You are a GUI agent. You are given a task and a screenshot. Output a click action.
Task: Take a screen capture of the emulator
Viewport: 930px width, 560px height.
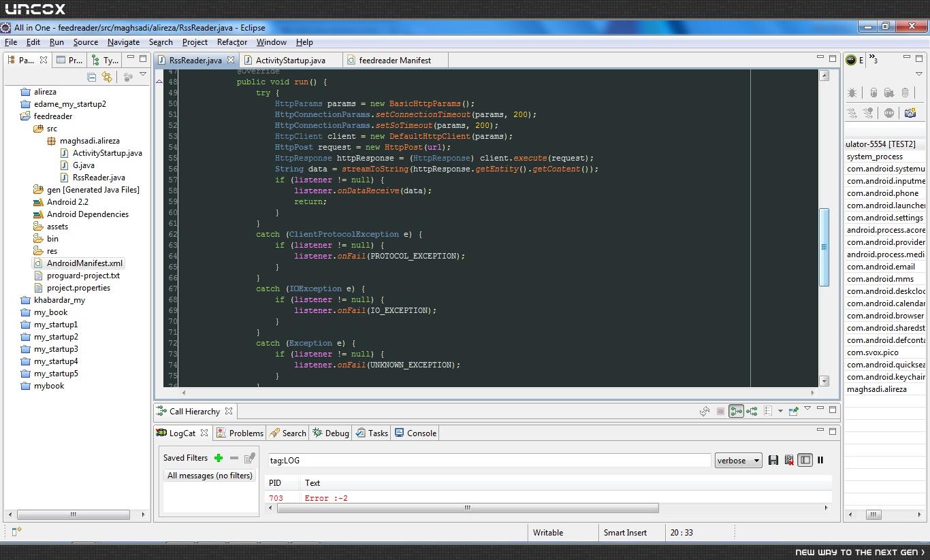910,113
